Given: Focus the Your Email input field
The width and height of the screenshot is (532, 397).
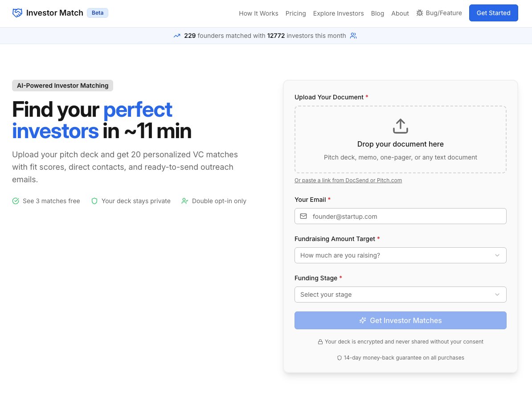Looking at the screenshot, I should (x=401, y=216).
